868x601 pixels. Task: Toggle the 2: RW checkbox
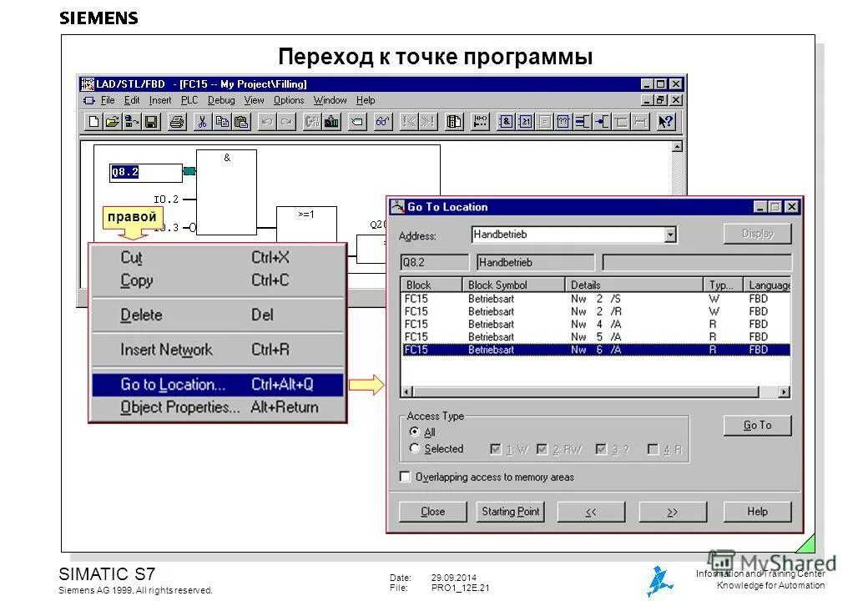[x=542, y=449]
